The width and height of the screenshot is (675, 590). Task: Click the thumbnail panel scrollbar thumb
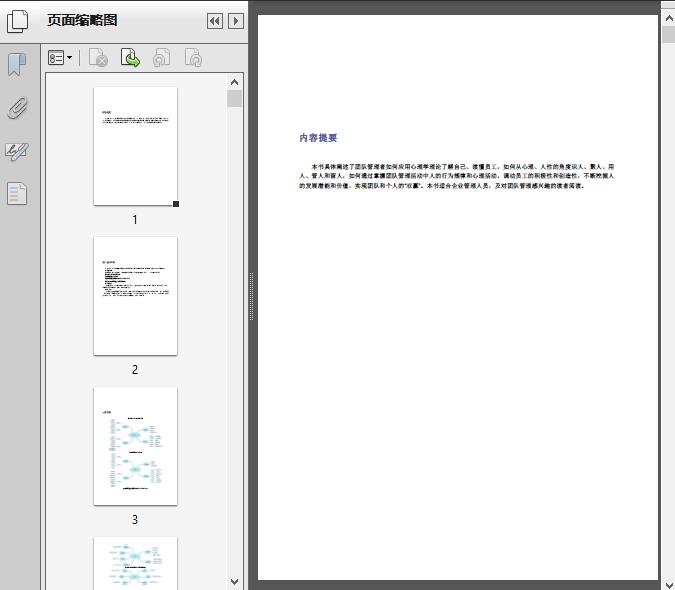coord(235,99)
